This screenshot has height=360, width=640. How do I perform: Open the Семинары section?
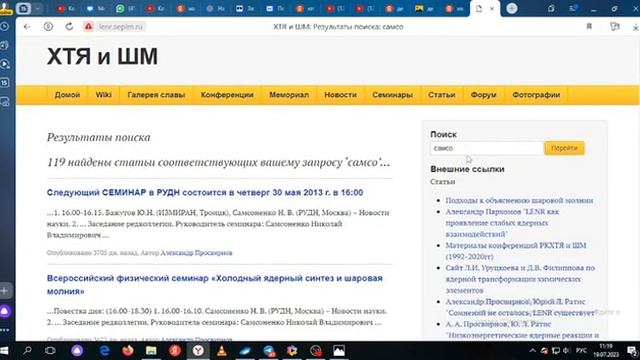(392, 95)
